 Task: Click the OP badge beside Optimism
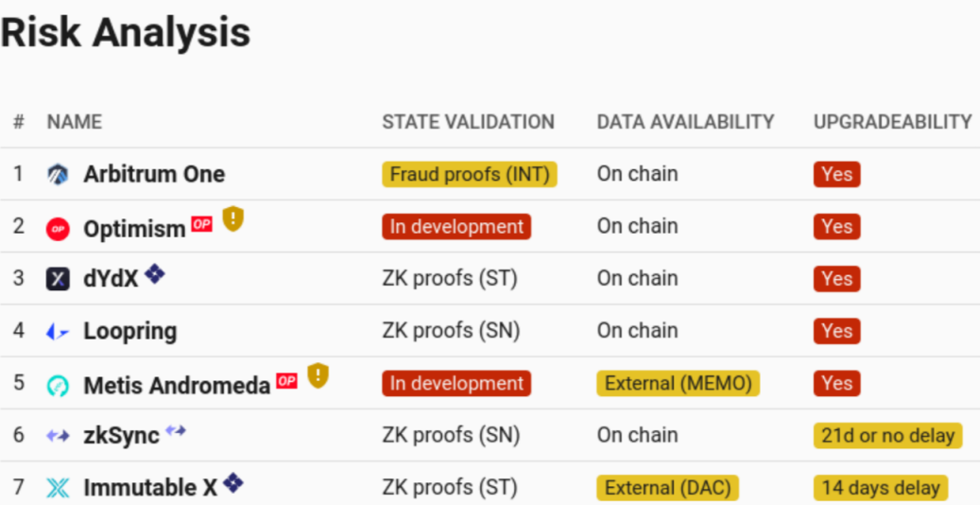pyautogui.click(x=201, y=224)
